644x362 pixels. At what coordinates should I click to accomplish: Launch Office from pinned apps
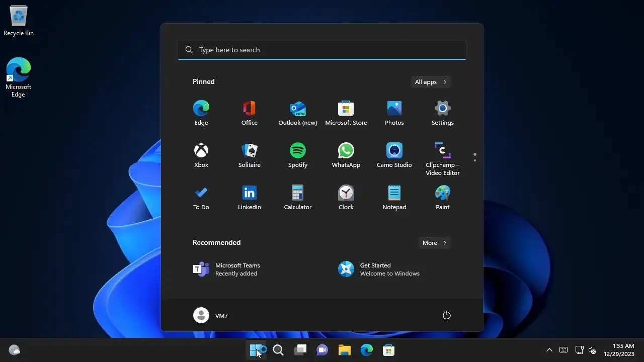250,114
